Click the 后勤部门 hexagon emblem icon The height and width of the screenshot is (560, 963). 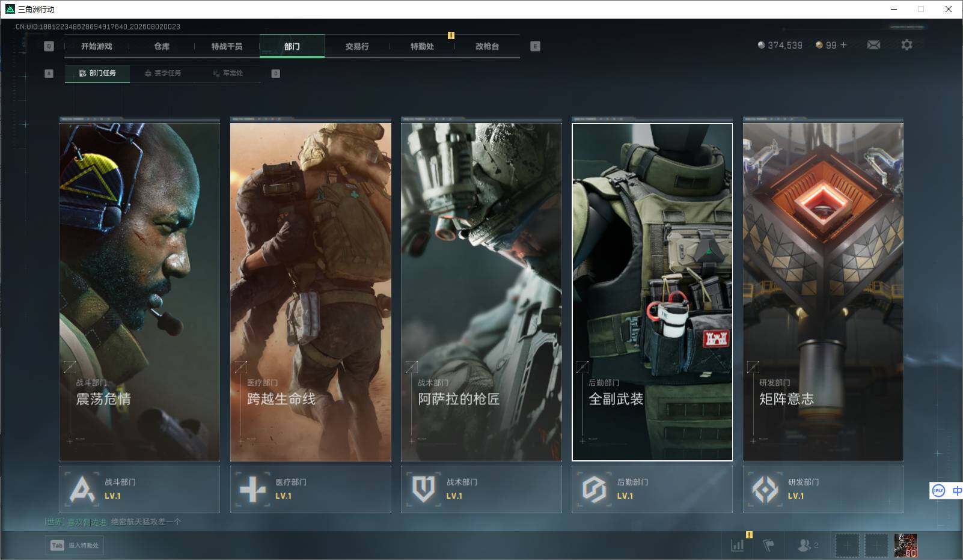point(594,489)
